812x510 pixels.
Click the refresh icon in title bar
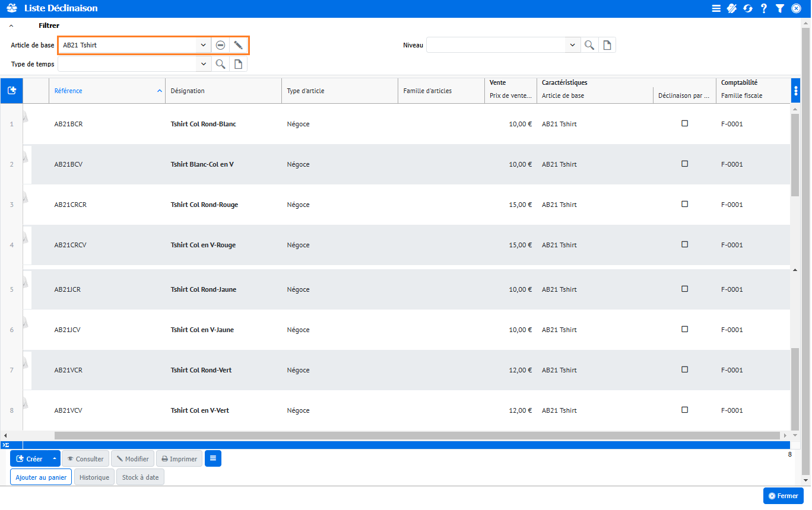tap(748, 8)
